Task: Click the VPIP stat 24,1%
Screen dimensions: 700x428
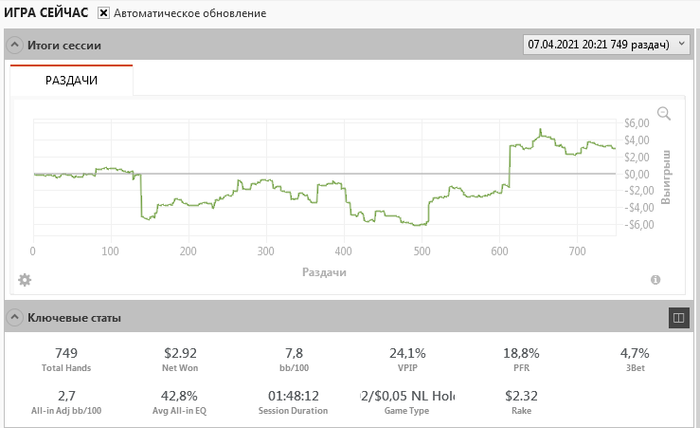Action: pos(406,353)
